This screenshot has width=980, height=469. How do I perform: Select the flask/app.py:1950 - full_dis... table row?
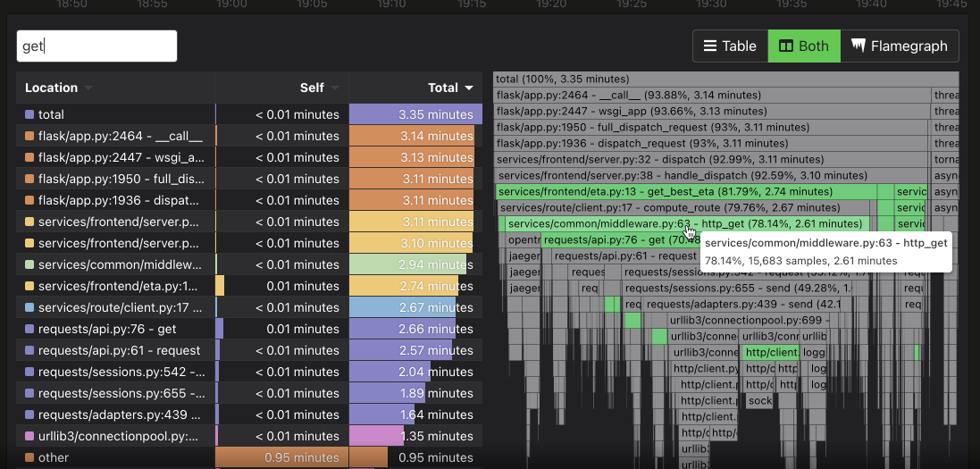pyautogui.click(x=249, y=179)
